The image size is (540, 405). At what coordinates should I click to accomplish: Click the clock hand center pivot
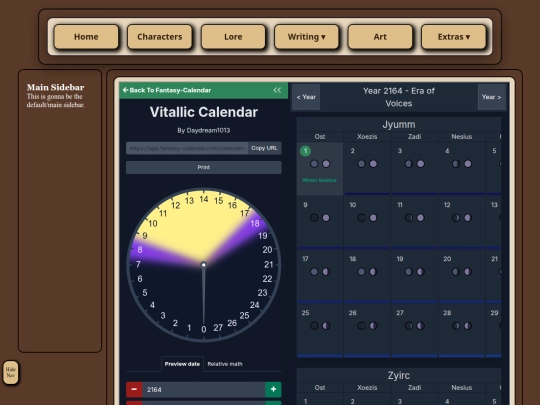204,265
